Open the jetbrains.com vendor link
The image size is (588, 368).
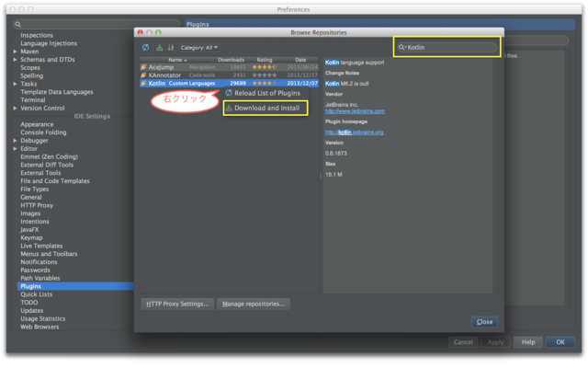(355, 111)
